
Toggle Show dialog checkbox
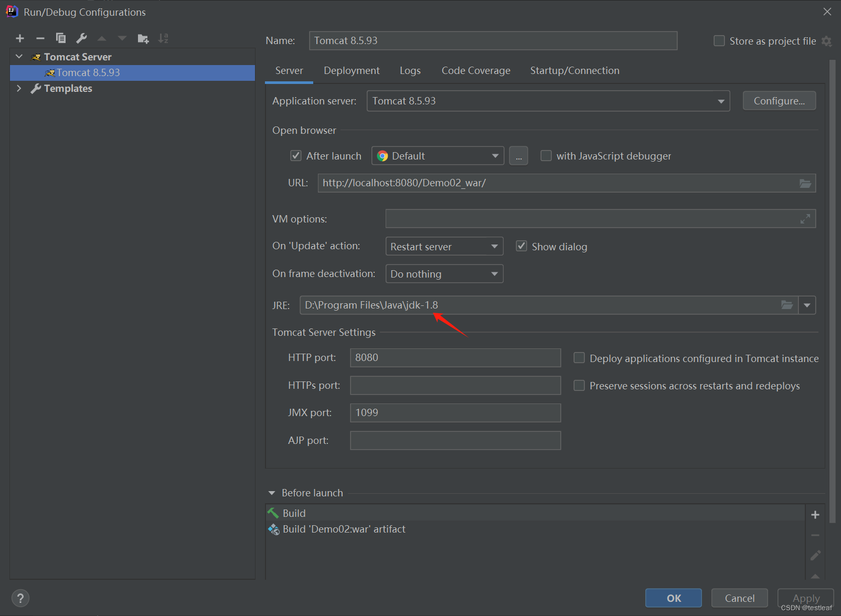point(521,246)
